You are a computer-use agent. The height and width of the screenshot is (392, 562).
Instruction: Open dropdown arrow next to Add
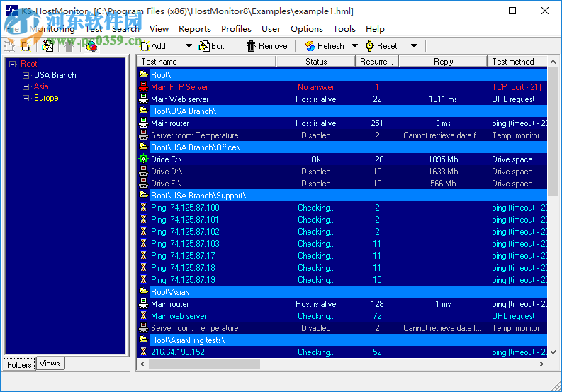189,46
